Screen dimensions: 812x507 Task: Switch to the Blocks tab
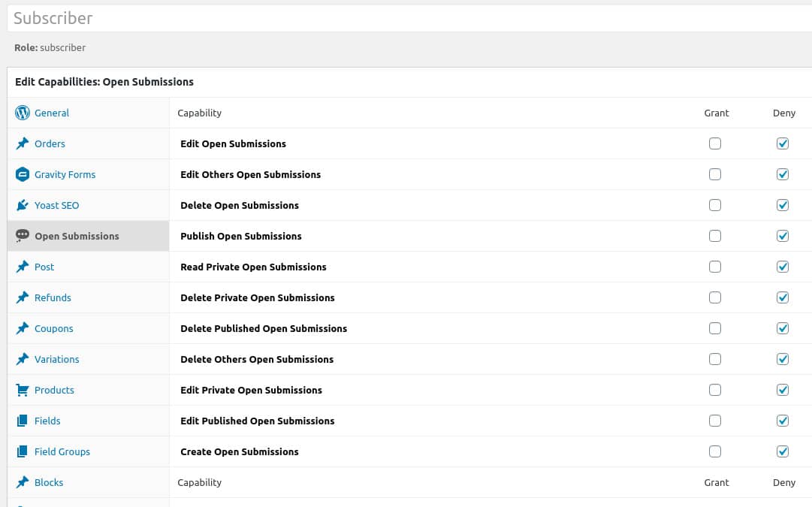pyautogui.click(x=88, y=483)
